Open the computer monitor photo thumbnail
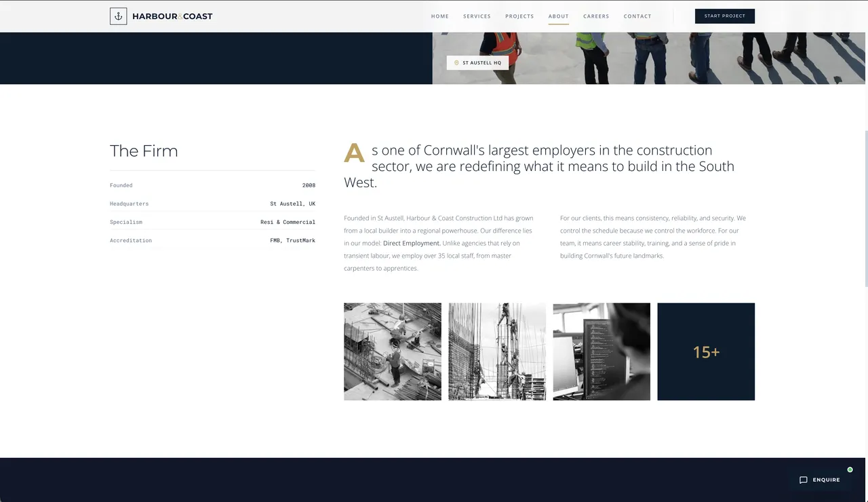This screenshot has height=502, width=868. pyautogui.click(x=601, y=351)
